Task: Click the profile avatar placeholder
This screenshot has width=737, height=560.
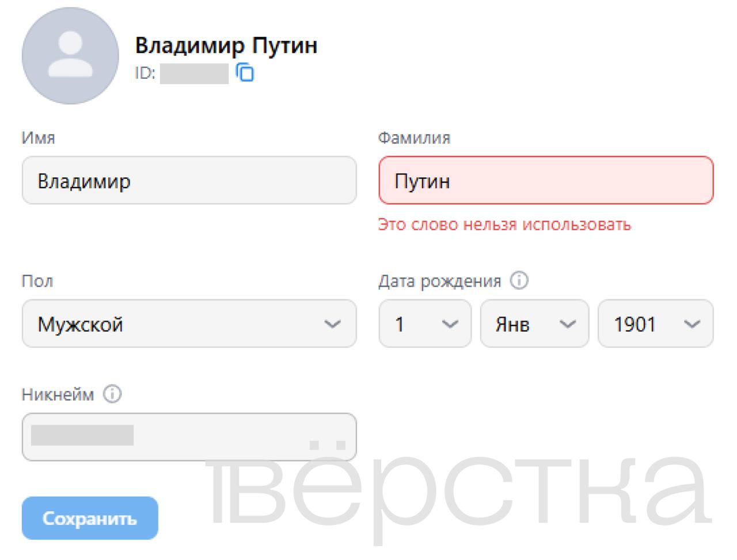Action: point(70,56)
